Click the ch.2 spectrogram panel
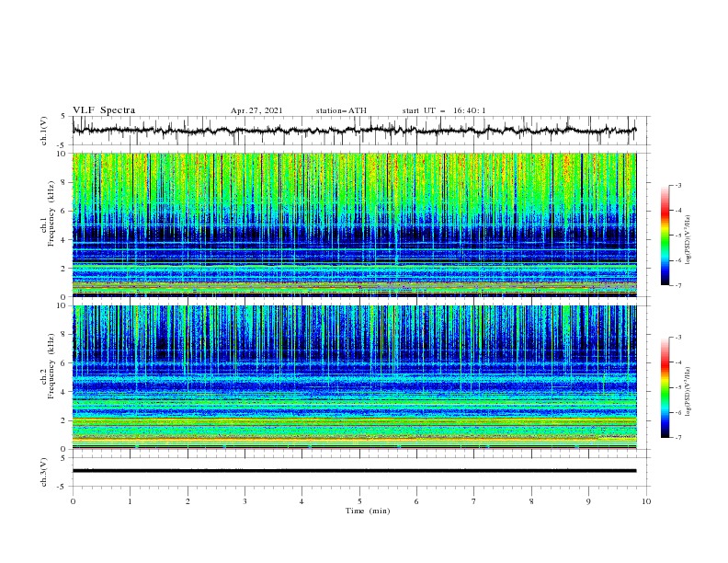Viewport: 728px width, 563px height. [355, 377]
